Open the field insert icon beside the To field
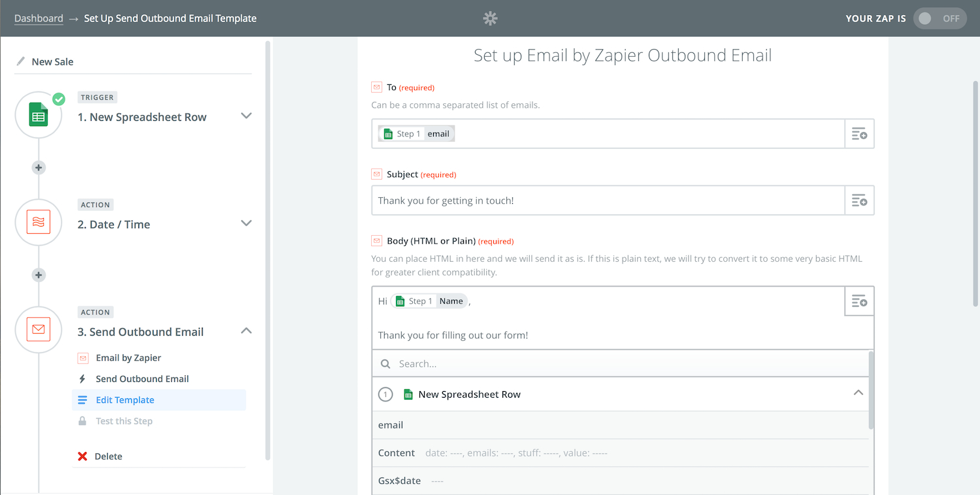 click(x=859, y=133)
